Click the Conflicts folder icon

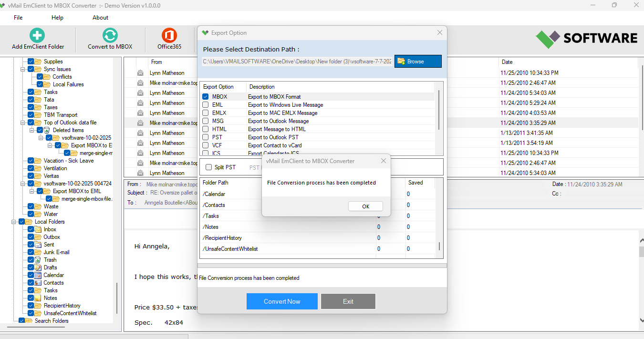[x=47, y=77]
